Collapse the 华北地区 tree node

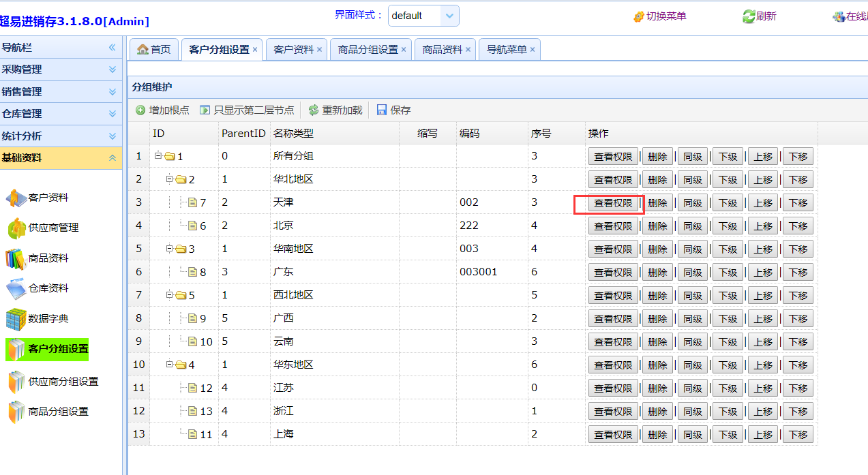tap(170, 179)
